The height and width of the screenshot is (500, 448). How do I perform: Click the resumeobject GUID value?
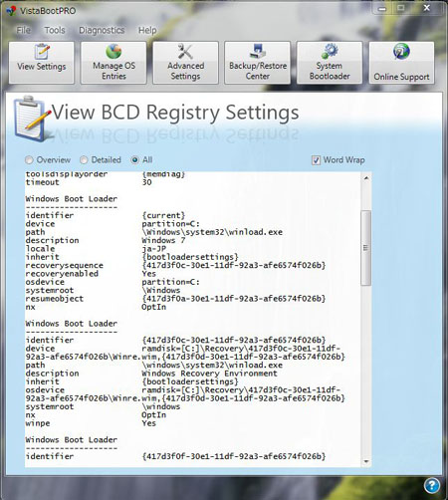point(234,299)
